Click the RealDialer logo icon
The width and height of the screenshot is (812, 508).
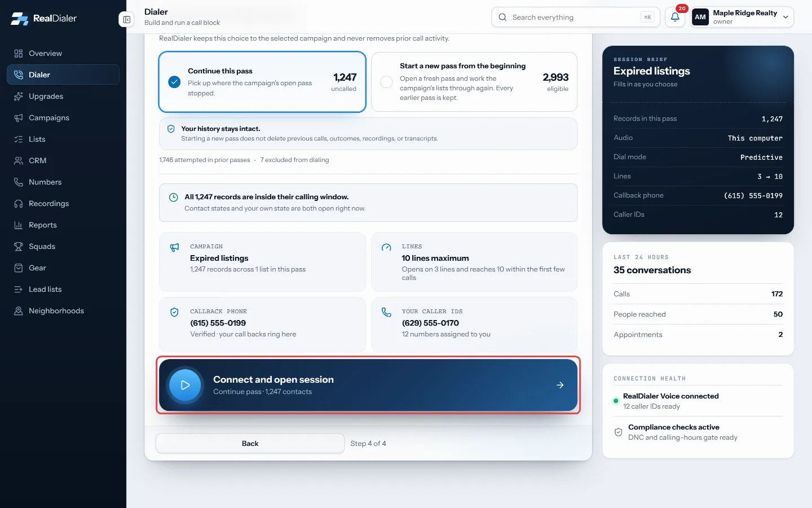pos(20,19)
